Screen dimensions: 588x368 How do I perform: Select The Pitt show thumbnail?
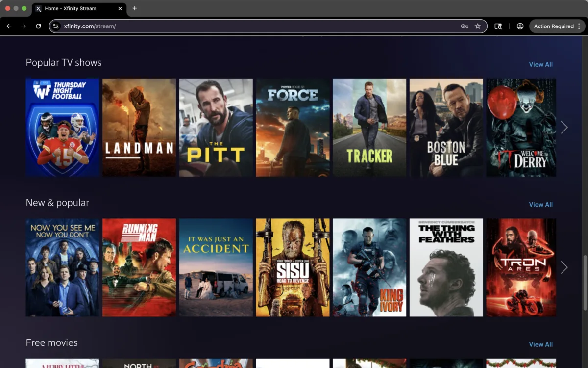(x=216, y=128)
